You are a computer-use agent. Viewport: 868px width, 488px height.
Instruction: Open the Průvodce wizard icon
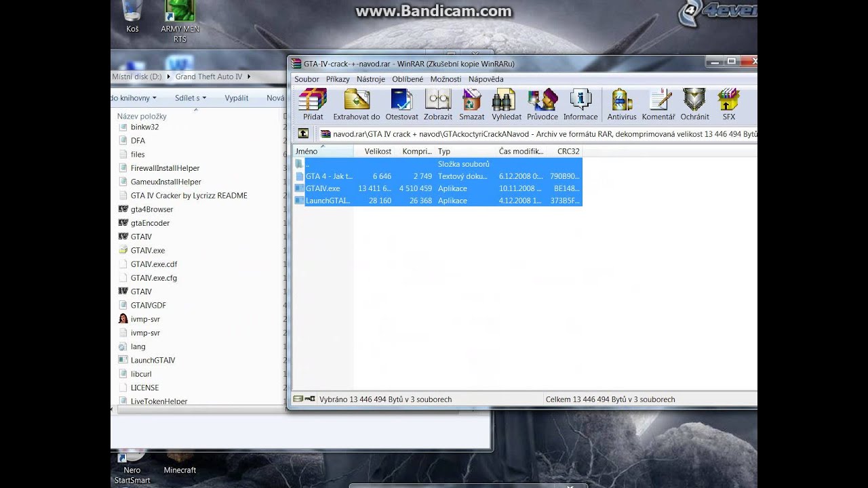point(542,104)
